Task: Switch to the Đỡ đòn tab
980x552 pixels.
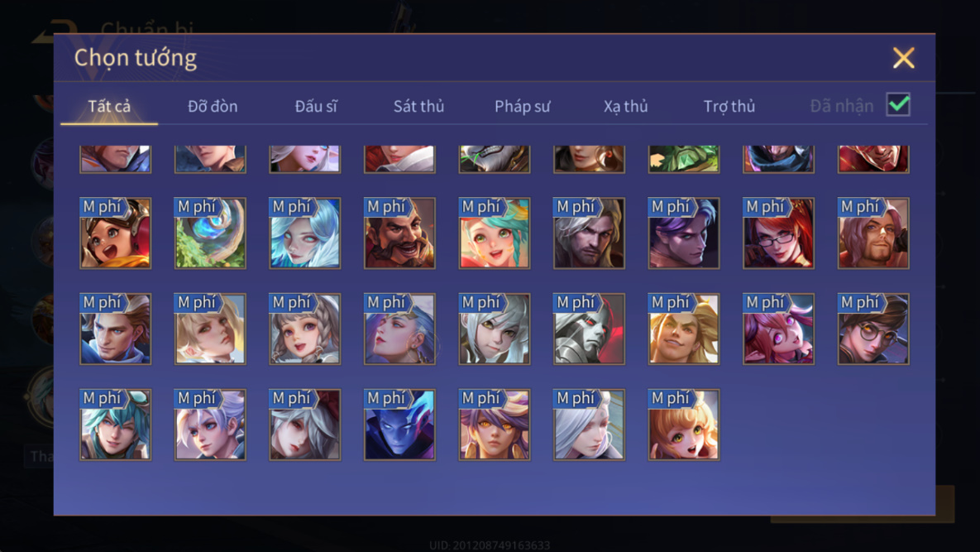Action: point(213,106)
